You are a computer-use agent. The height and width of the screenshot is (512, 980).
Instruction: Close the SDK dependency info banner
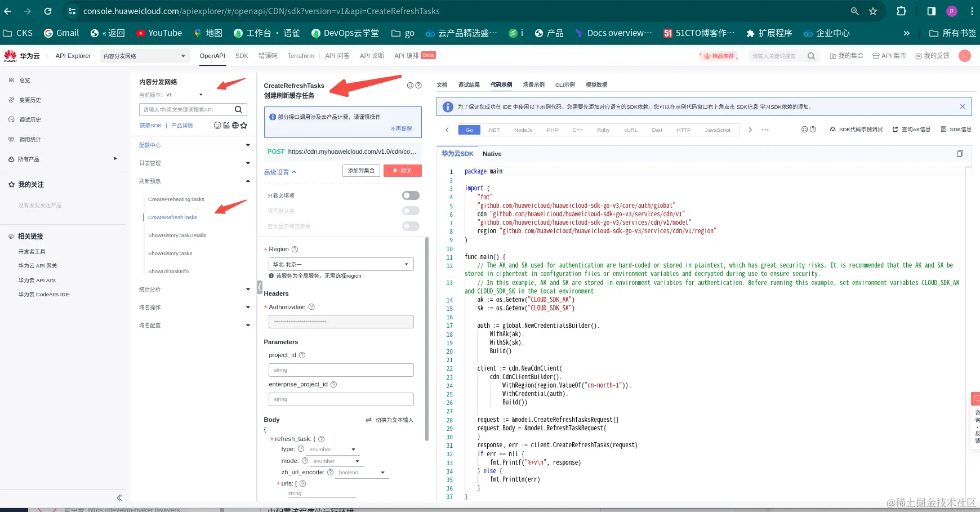tap(963, 106)
